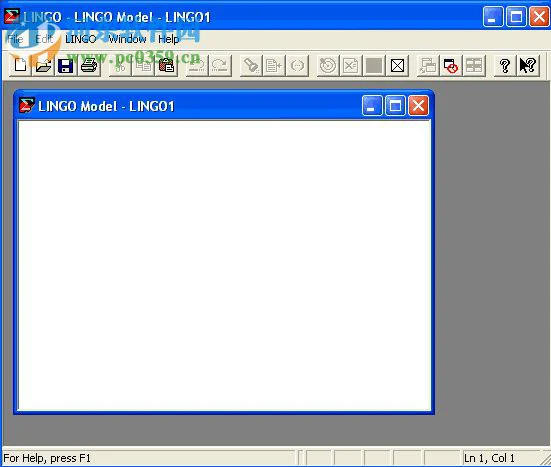Open Help Topics question mark icon

coord(505,65)
